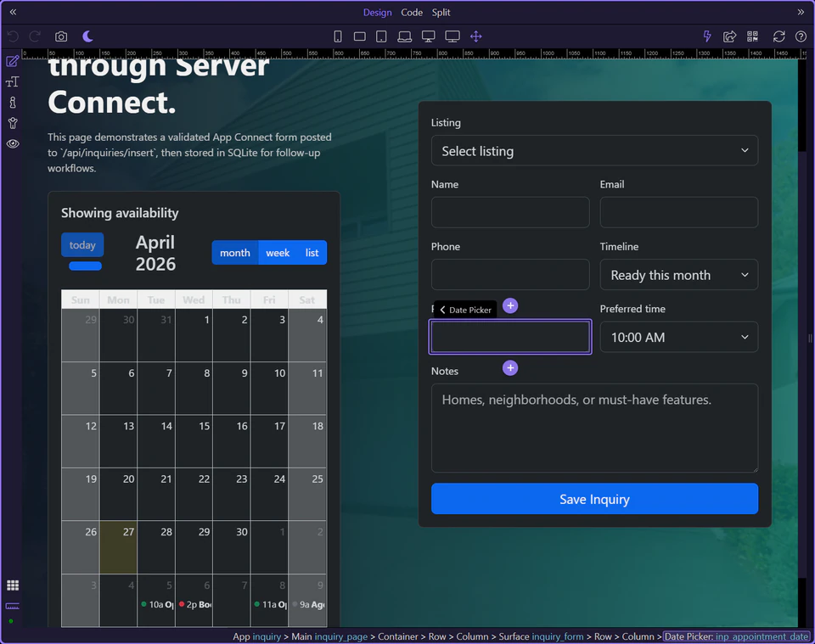Open the Preferred time dropdown
815x644 pixels.
[678, 337]
